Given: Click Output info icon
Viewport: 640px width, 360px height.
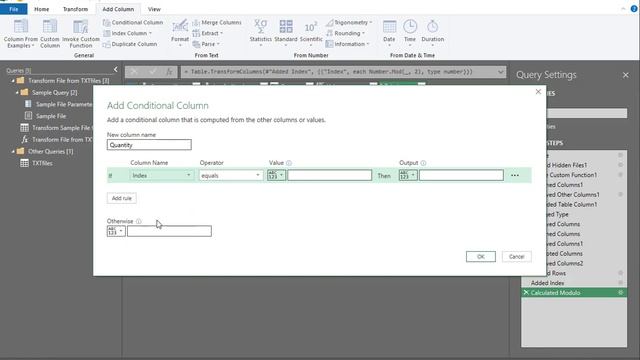Looking at the screenshot, I should pos(423,163).
